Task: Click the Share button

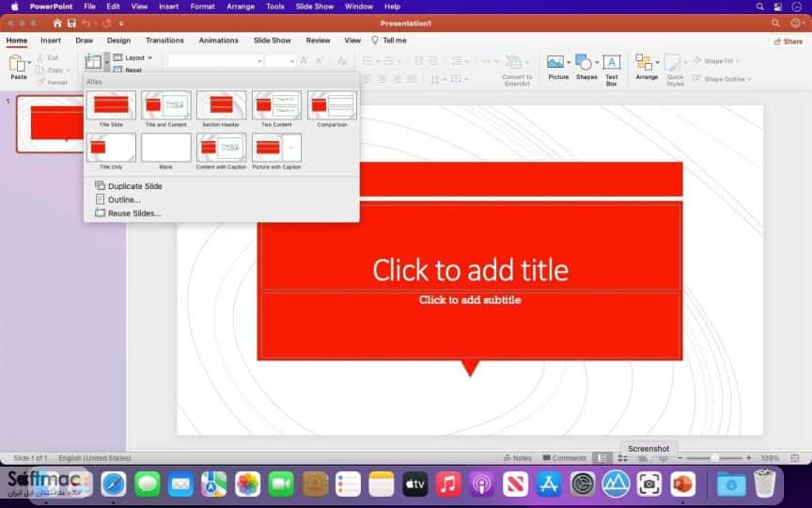Action: tap(788, 41)
